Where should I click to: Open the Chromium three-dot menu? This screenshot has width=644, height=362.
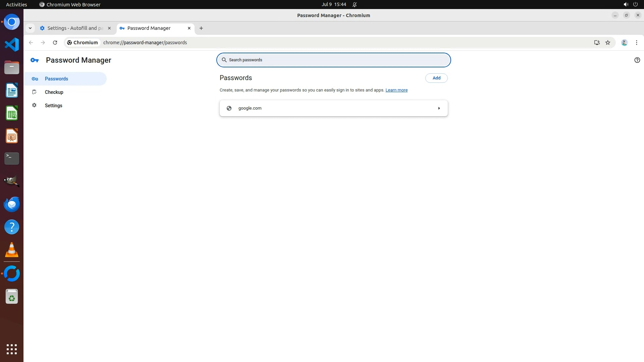pos(636,43)
